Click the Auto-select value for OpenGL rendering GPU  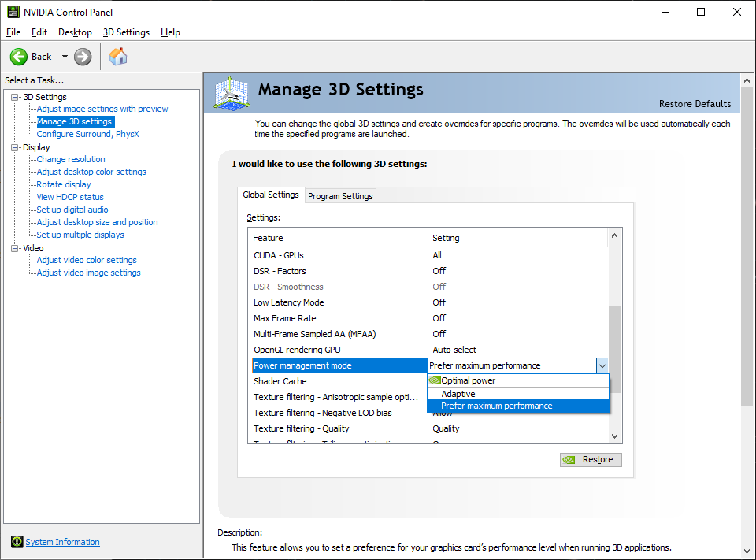coord(454,350)
